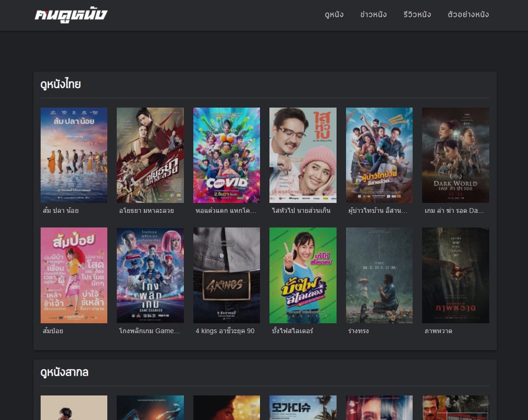Viewport: 528px width, 420px height.
Task: Click the 4 kings อาชีวะยุค 90 title
Action: click(225, 331)
